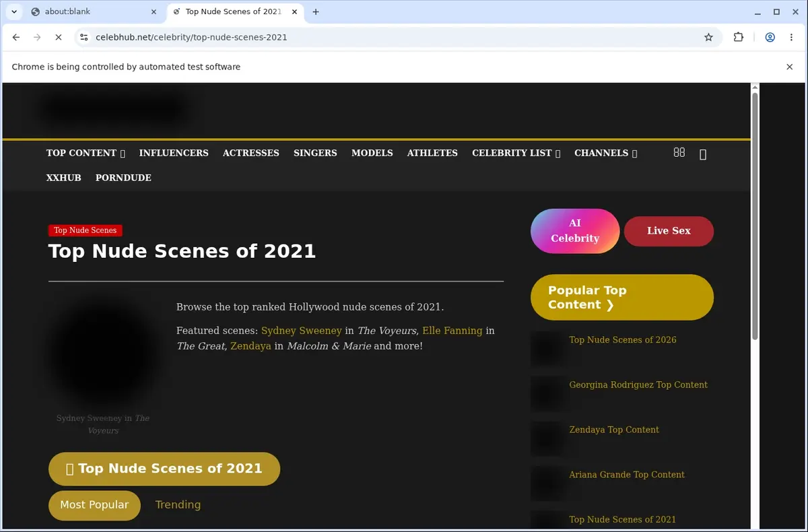Screen dimensions: 808x532
Task: Follow the Elle Fanning link
Action: click(452, 331)
